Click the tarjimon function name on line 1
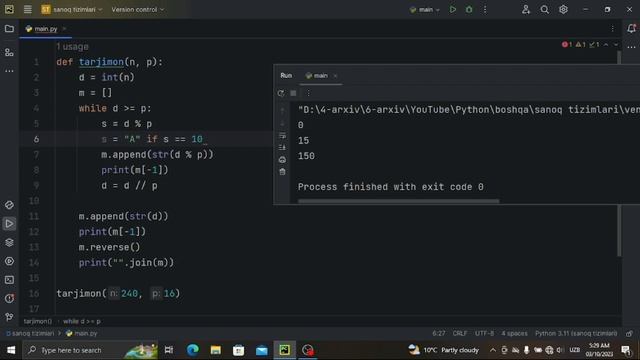 tap(101, 62)
